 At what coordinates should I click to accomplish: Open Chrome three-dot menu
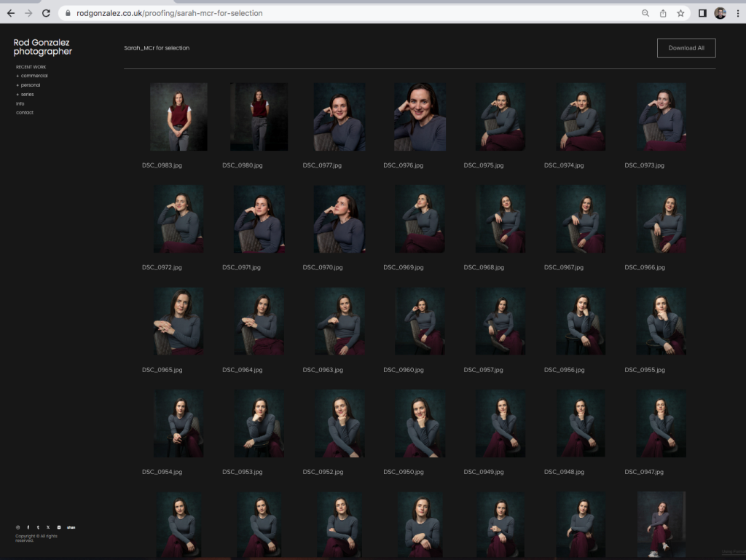pos(737,13)
